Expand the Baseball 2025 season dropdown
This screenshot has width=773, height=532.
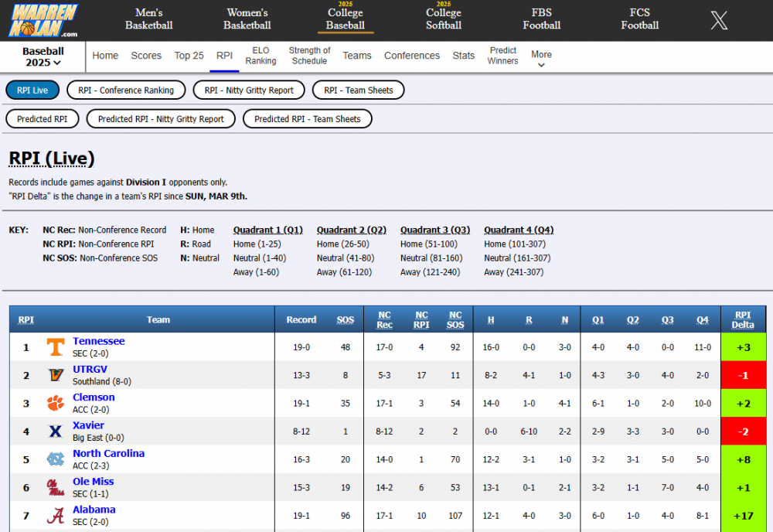pyautogui.click(x=43, y=56)
